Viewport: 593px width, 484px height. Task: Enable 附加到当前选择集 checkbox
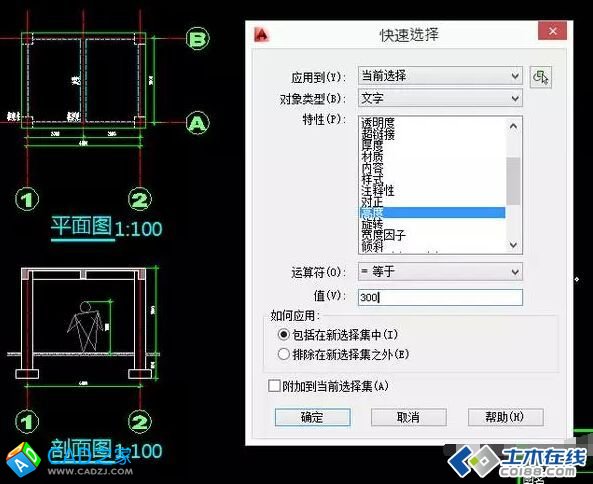tap(274, 386)
